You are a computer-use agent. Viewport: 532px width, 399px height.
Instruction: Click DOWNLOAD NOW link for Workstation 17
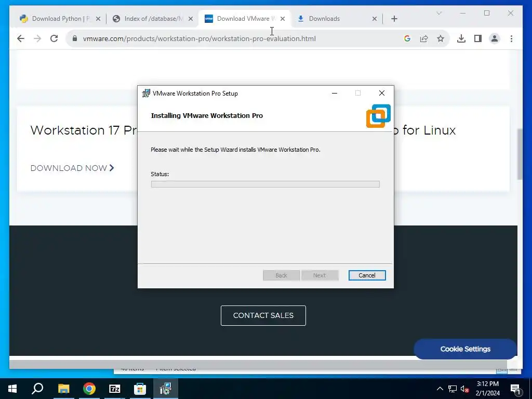pyautogui.click(x=72, y=168)
